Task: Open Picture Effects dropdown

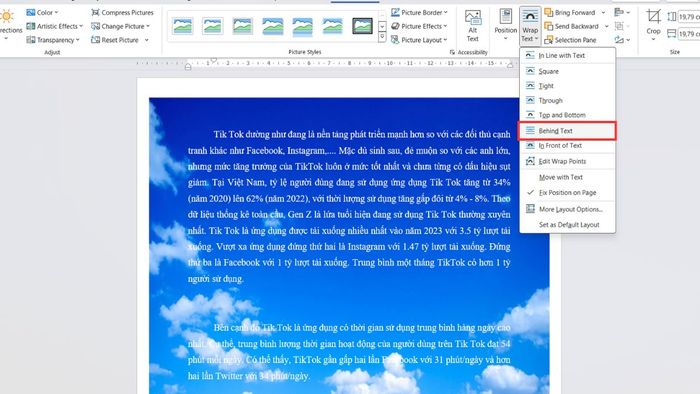Action: pos(419,26)
